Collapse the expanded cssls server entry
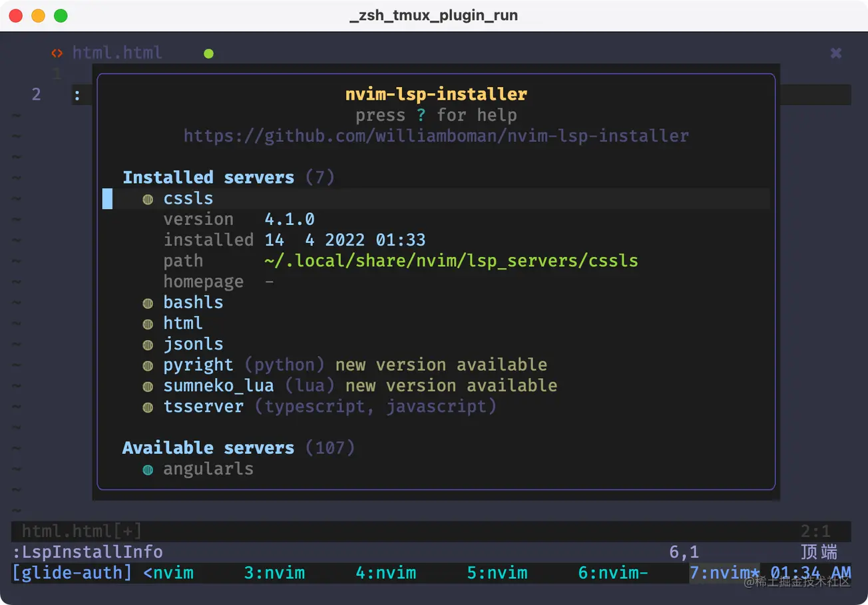Viewport: 868px width, 605px height. 188,198
